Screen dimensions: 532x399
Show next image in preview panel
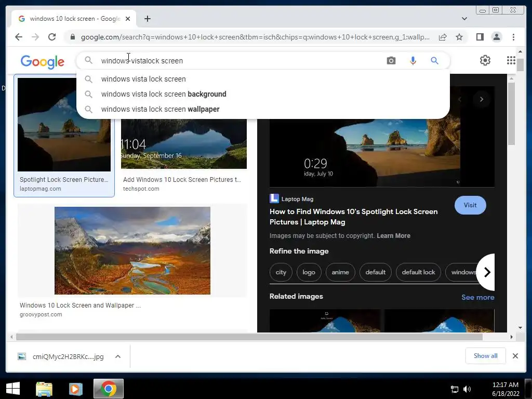[481, 99]
